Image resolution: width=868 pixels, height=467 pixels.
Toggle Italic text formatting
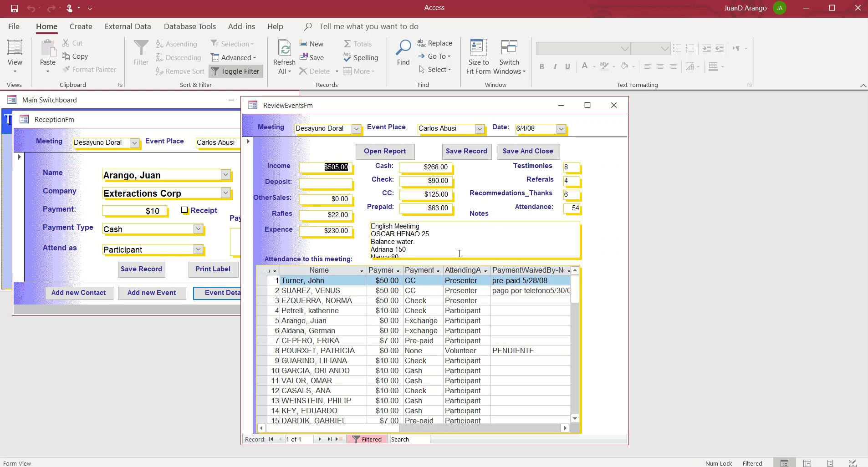tap(555, 67)
